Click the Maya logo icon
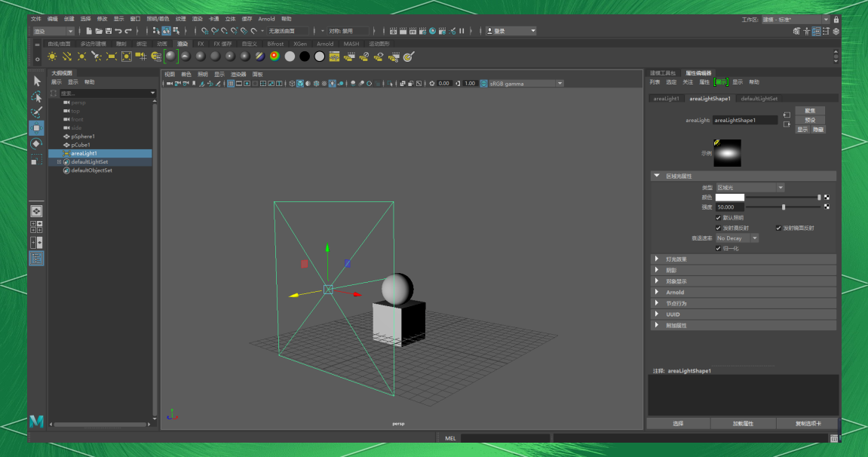Image resolution: width=868 pixels, height=457 pixels. pyautogui.click(x=36, y=421)
